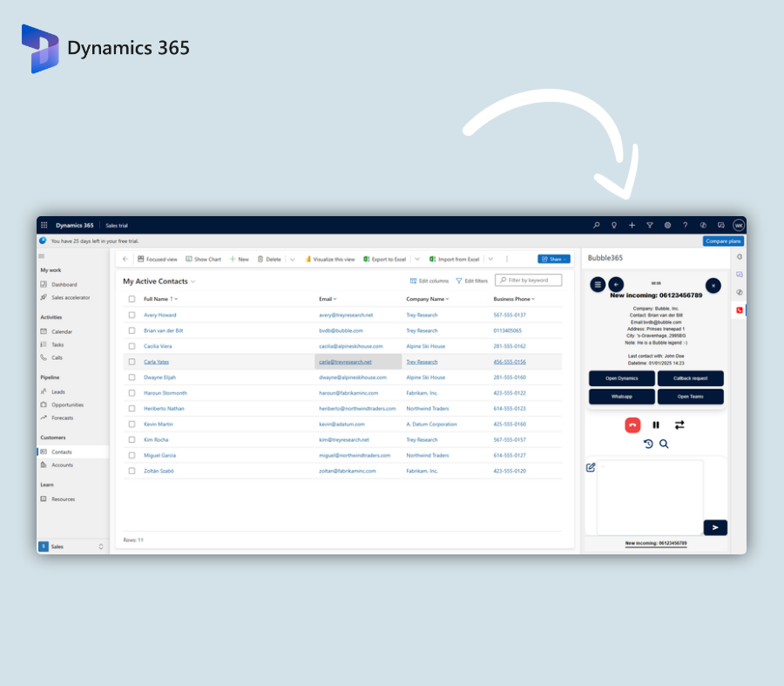Hang up the call with red button

(632, 425)
